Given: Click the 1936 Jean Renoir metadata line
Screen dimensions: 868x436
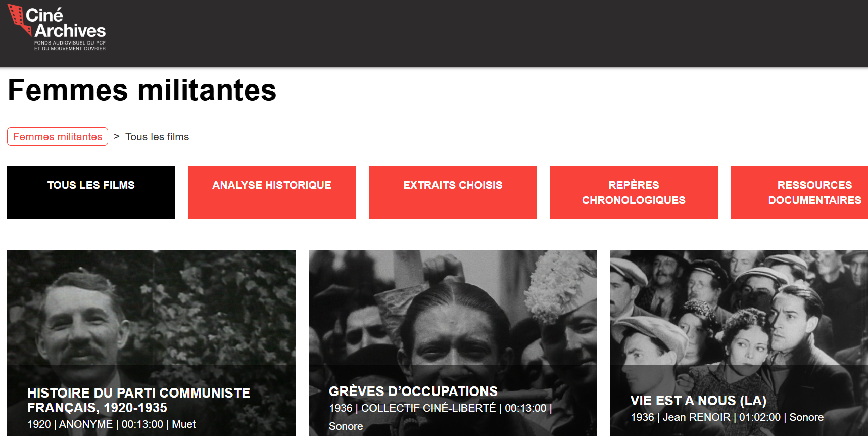Looking at the screenshot, I should pos(727,417).
